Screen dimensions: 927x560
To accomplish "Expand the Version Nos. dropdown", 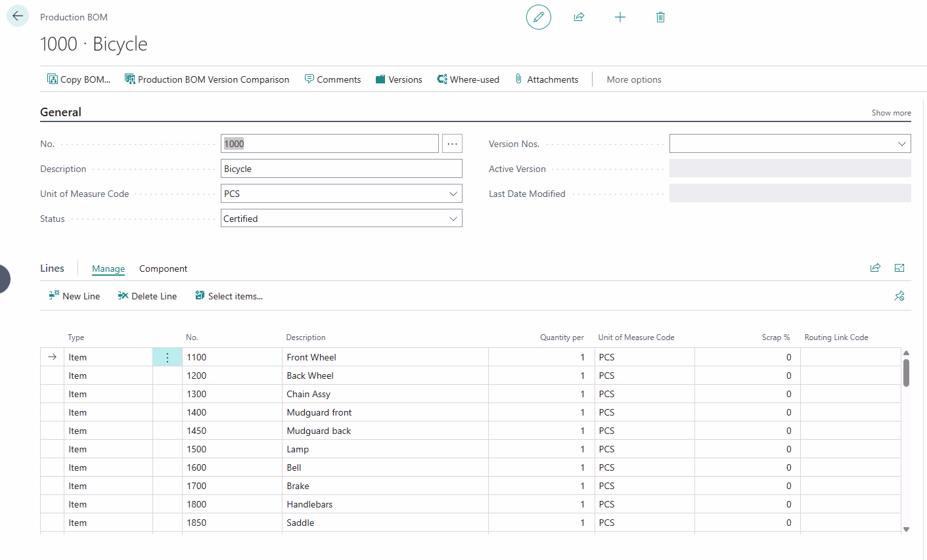I will (901, 144).
